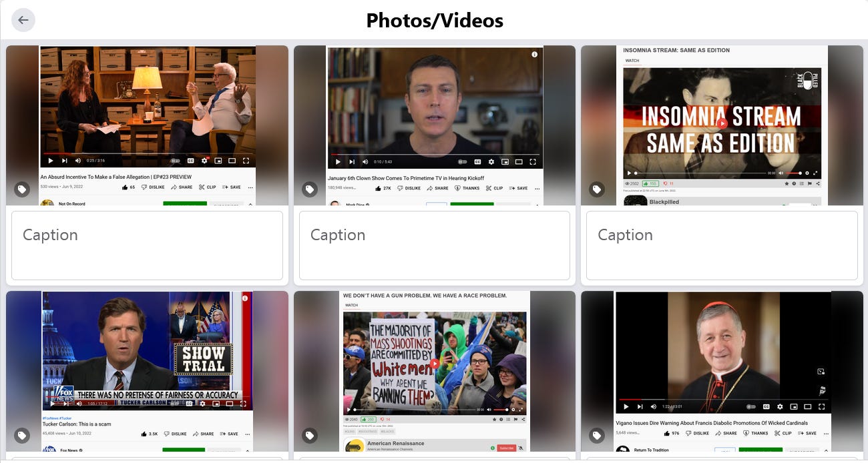Add caption under the 'January 6th Clown Show' photo
This screenshot has width=868, height=463.
coord(435,246)
